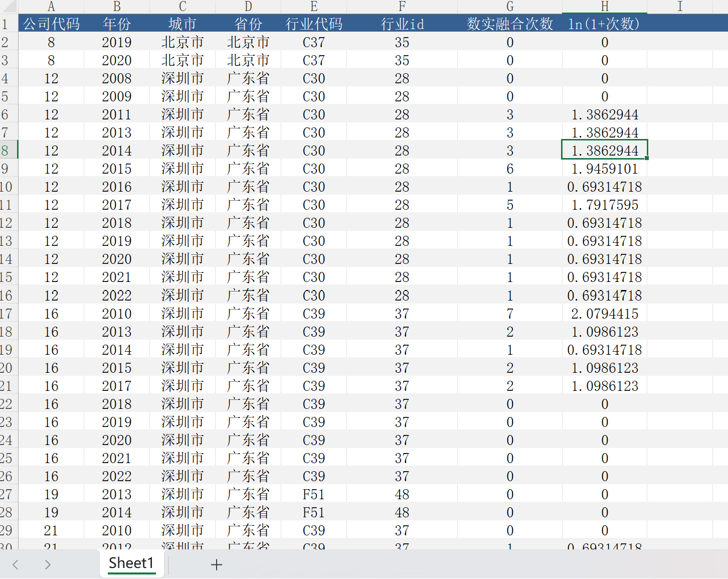Click the ln(1+次数) header cell
This screenshot has width=728, height=579.
pos(605,24)
